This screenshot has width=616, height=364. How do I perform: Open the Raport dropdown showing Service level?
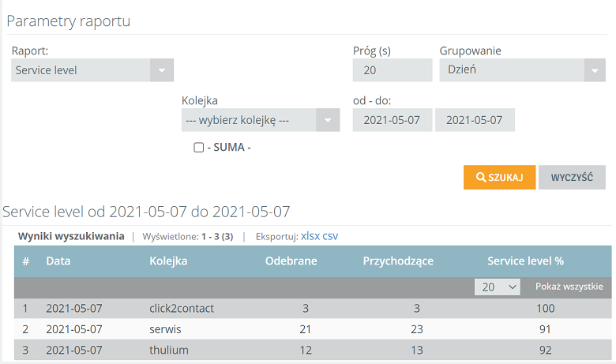tap(92, 70)
